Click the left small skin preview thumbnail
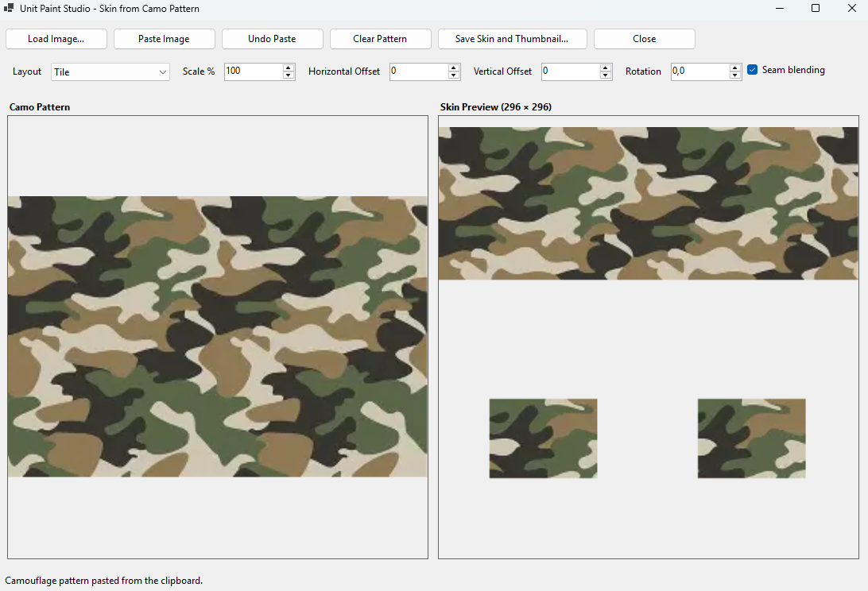The image size is (868, 591). click(543, 438)
